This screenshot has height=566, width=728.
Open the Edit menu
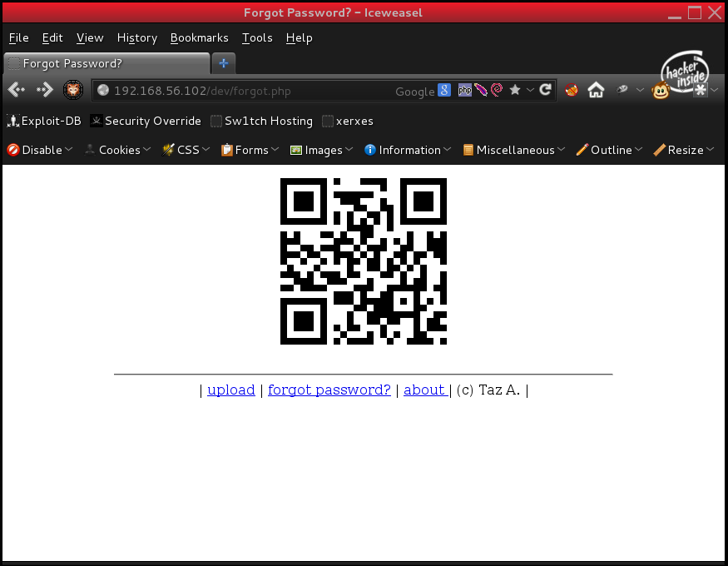coord(52,38)
